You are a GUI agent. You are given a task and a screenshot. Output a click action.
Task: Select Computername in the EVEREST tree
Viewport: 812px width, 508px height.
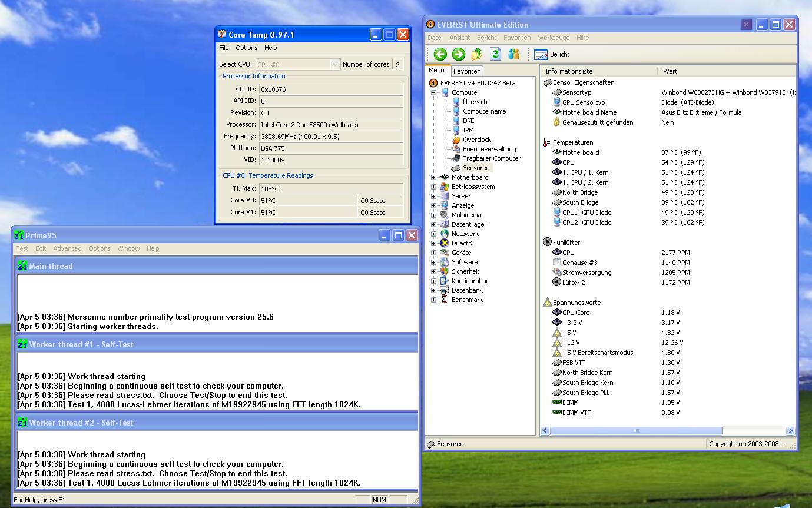[x=484, y=111]
